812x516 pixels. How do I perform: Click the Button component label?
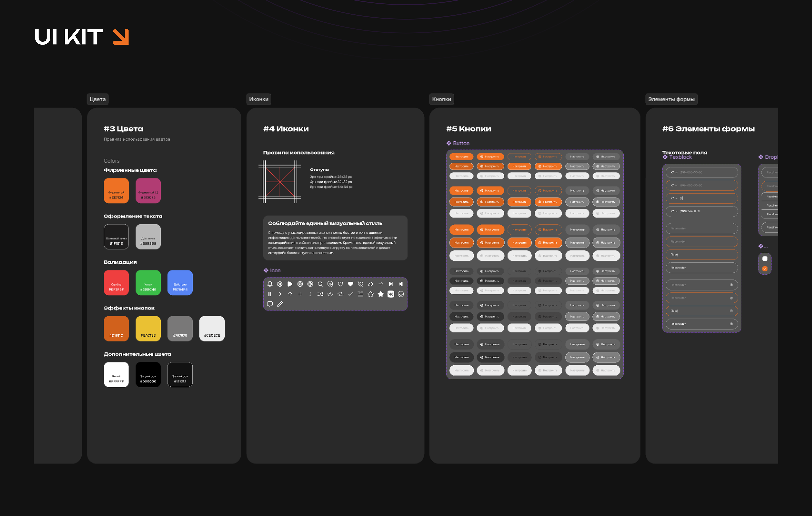tap(461, 143)
